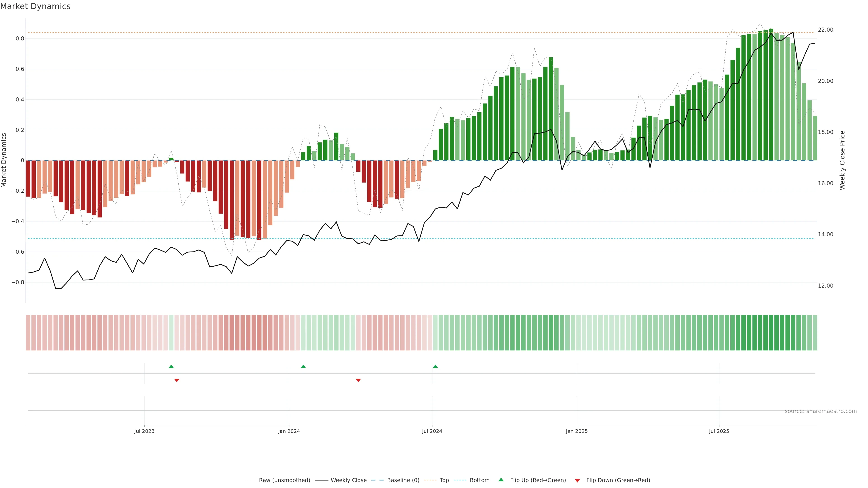Click the green flip-up marker at Jul 2024
The image size is (868, 488).
click(x=435, y=366)
